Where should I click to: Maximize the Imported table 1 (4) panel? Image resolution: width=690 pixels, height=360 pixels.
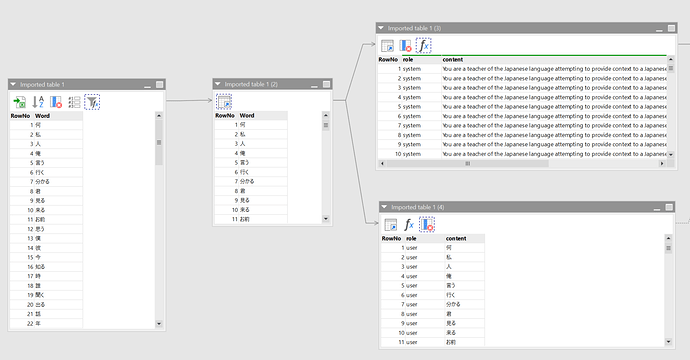click(669, 207)
